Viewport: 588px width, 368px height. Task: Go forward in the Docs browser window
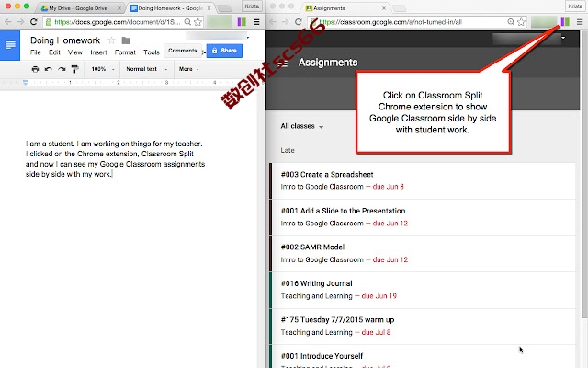click(x=20, y=22)
